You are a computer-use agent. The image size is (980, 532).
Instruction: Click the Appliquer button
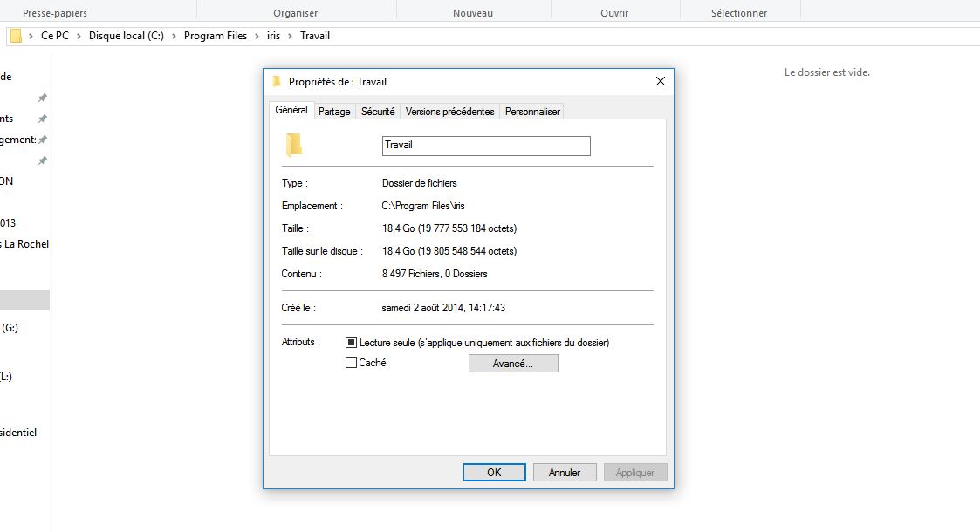(x=635, y=472)
